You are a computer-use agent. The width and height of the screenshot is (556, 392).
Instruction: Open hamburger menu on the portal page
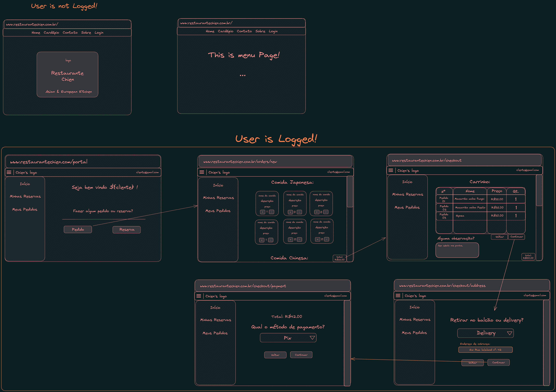pyautogui.click(x=9, y=172)
